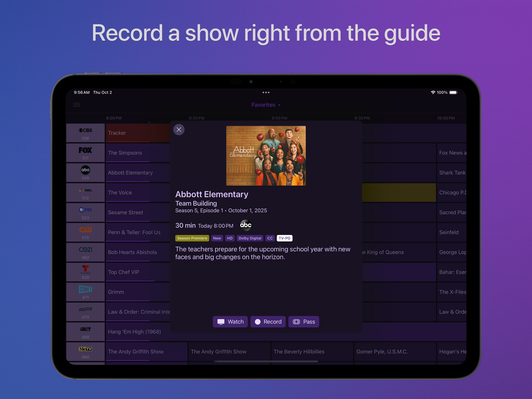This screenshot has width=532, height=399.
Task: Select Hang 'Em High (1968)
Action: coord(138,332)
